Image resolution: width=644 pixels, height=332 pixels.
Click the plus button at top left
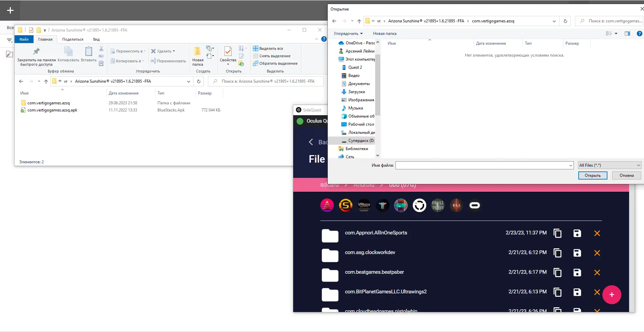click(10, 11)
